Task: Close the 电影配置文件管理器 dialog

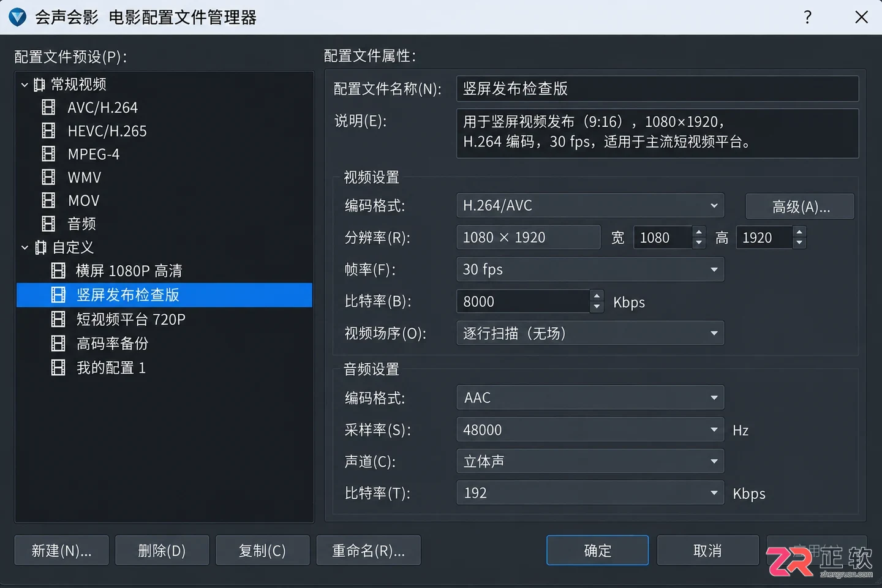Action: (x=861, y=17)
